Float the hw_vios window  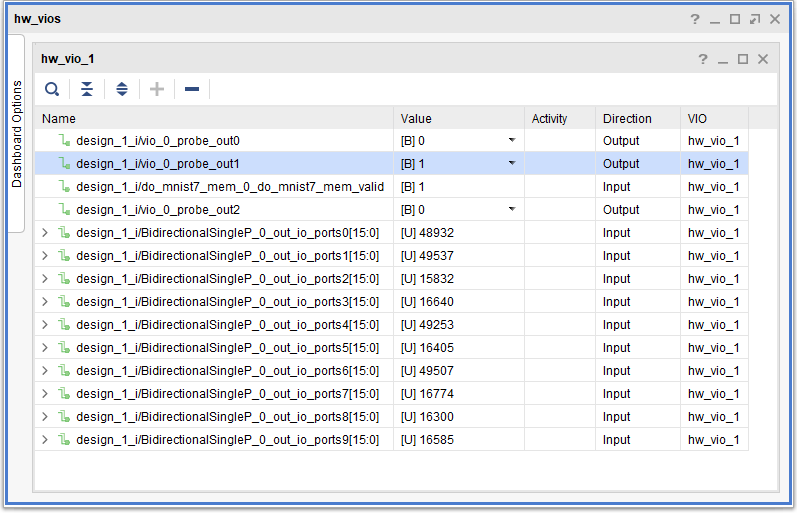click(755, 19)
